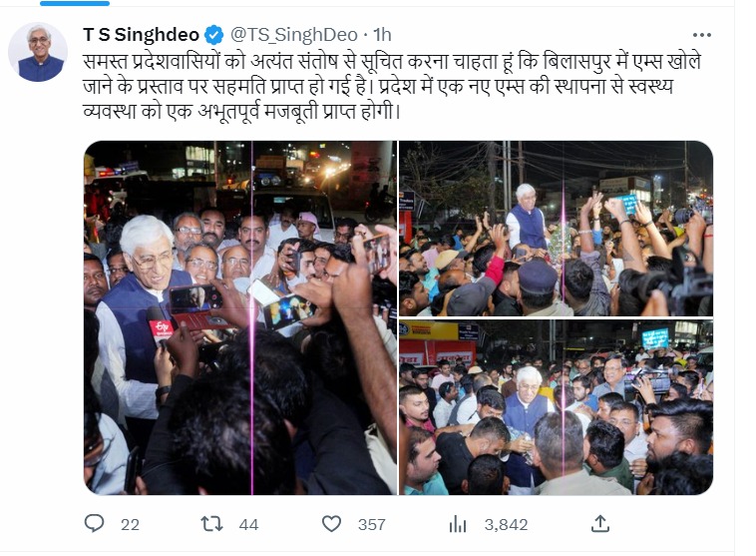
Task: Click the Hindi tweet text body
Action: coord(392,87)
